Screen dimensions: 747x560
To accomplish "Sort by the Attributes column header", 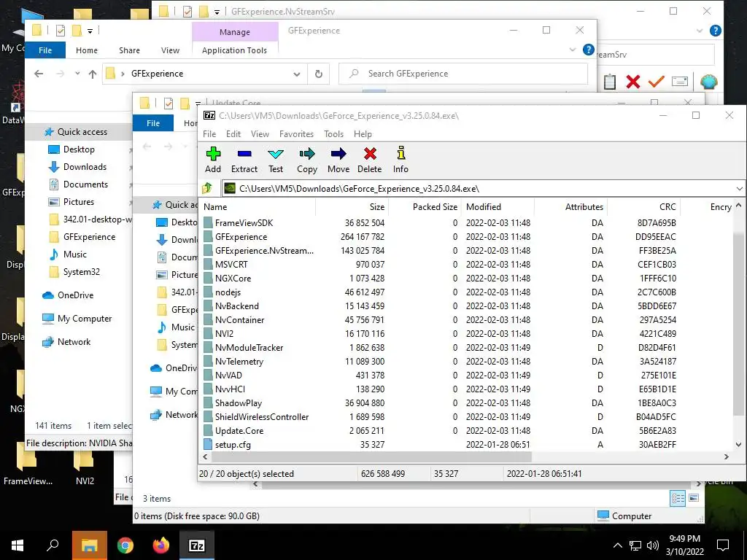I will 571,206.
